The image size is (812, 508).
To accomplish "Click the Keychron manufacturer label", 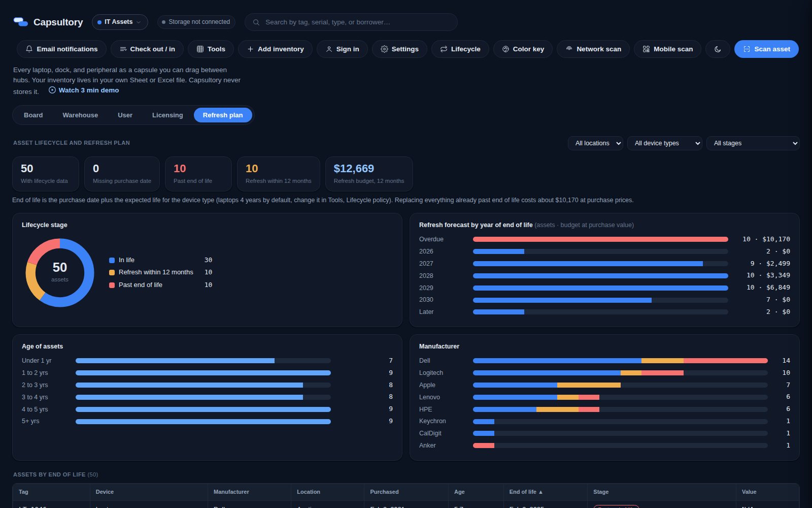I will click(432, 421).
